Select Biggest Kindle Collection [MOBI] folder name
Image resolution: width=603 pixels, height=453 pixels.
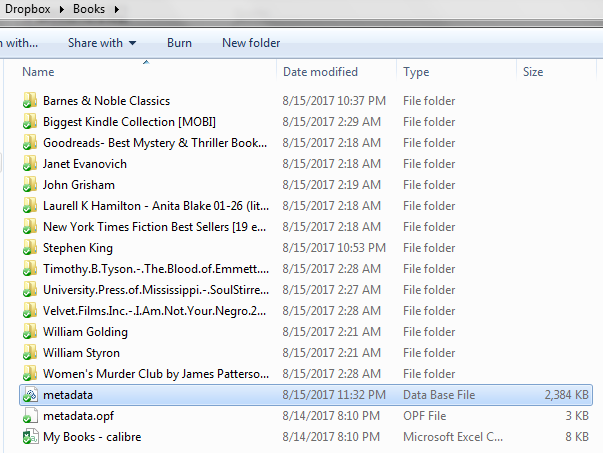pos(129,122)
